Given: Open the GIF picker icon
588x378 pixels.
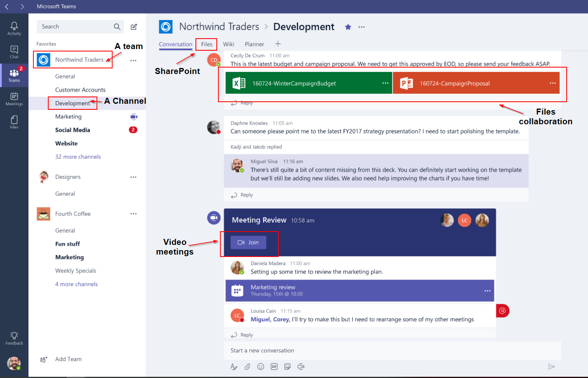Looking at the screenshot, I should pos(274,367).
